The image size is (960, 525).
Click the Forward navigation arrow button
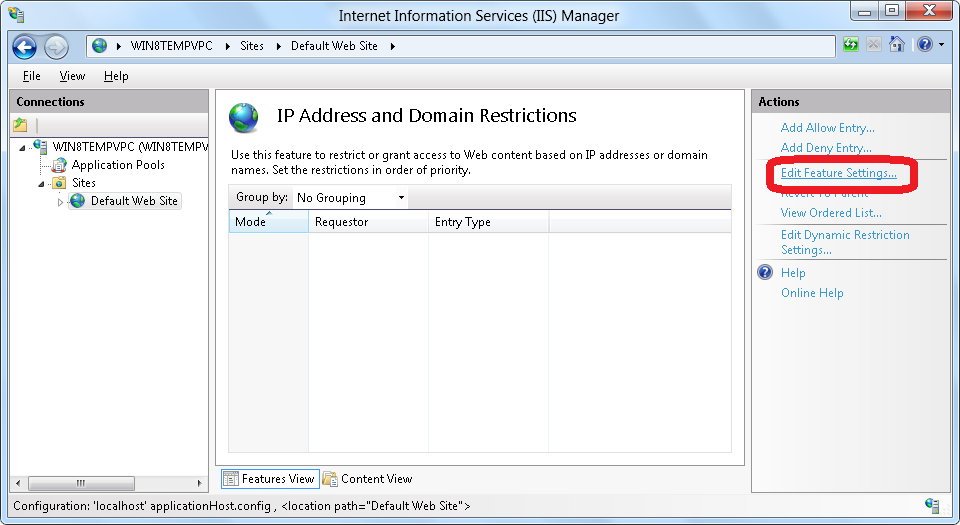56,47
